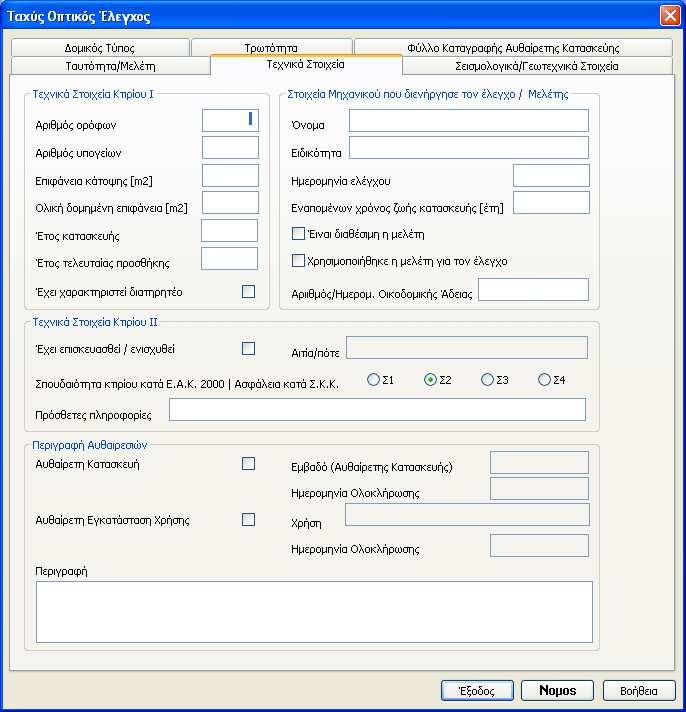Open help with the Βοήθεια button

tap(639, 691)
